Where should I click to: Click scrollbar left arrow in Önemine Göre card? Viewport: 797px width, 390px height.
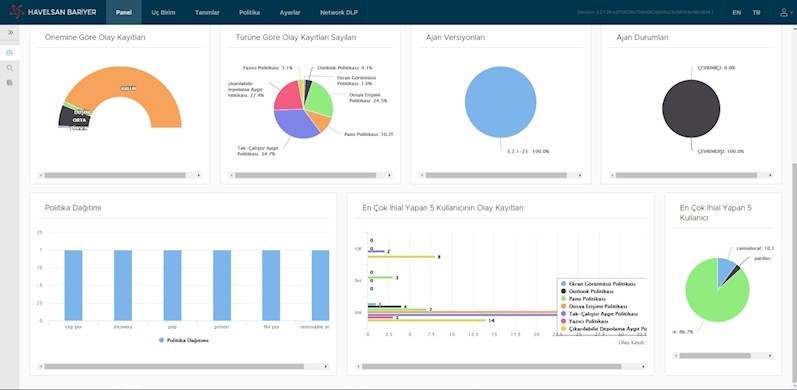point(40,175)
